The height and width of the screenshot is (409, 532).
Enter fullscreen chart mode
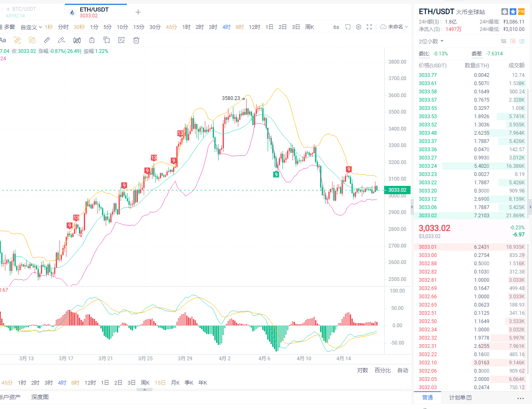[369, 27]
